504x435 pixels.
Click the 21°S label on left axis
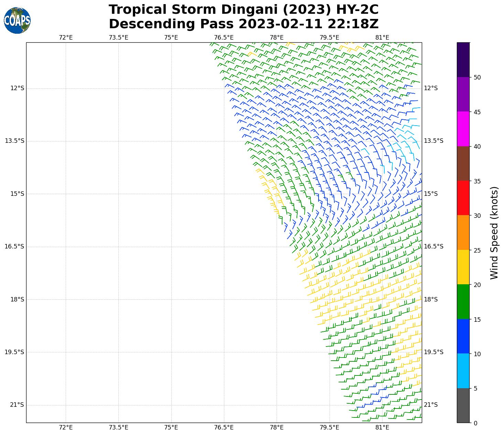(17, 405)
